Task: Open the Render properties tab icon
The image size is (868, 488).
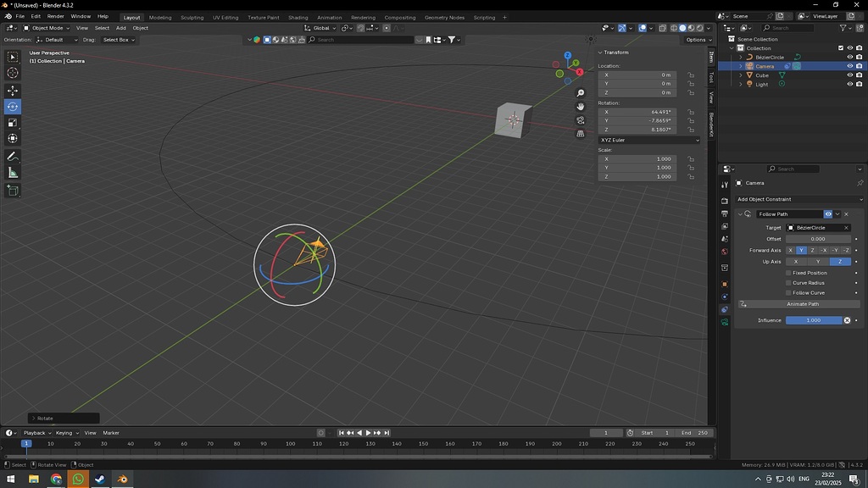Action: pyautogui.click(x=725, y=201)
